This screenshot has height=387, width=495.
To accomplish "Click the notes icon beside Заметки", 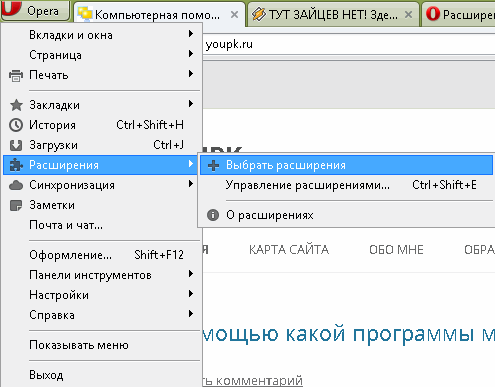I will pos(16,205).
